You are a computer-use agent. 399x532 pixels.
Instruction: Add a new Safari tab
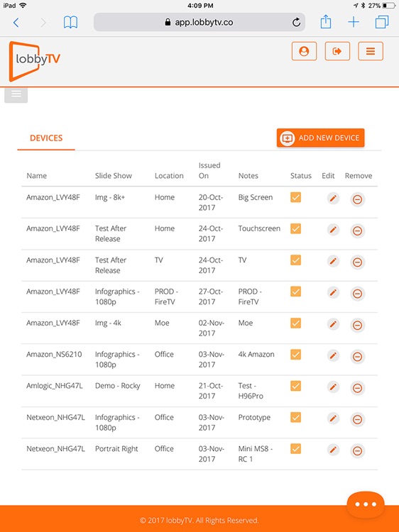354,23
